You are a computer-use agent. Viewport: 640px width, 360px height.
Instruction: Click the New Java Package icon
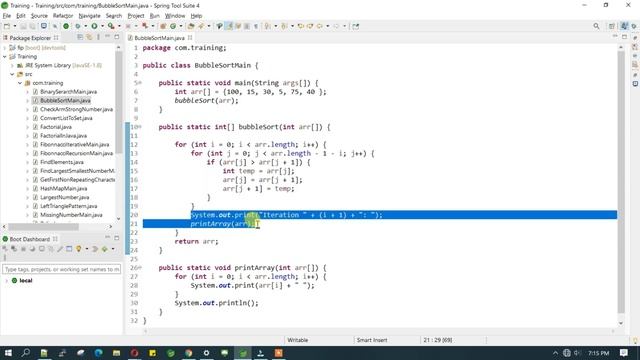click(163, 26)
